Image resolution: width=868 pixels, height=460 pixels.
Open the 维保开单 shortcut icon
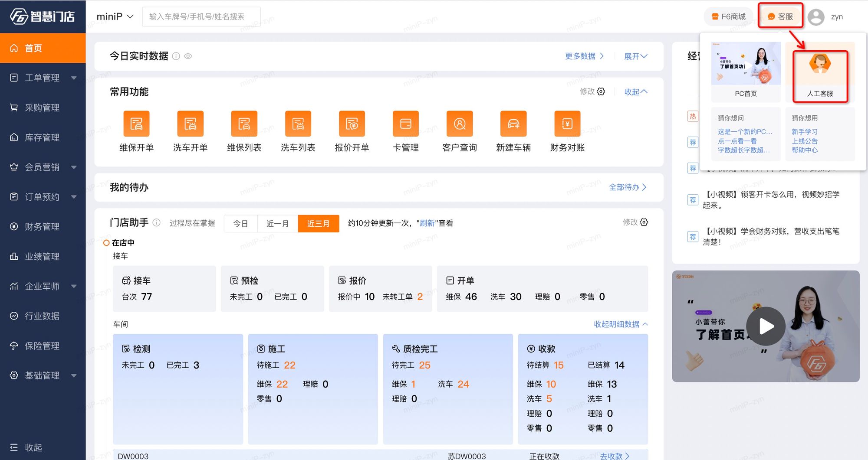coord(136,124)
